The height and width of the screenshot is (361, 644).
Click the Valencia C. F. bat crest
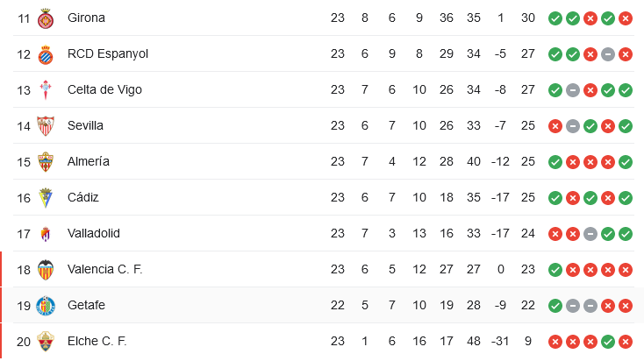pos(46,270)
